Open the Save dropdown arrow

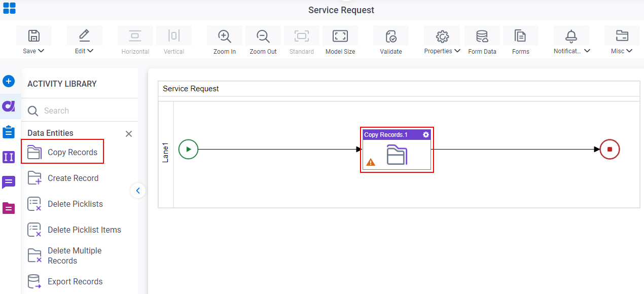(42, 51)
